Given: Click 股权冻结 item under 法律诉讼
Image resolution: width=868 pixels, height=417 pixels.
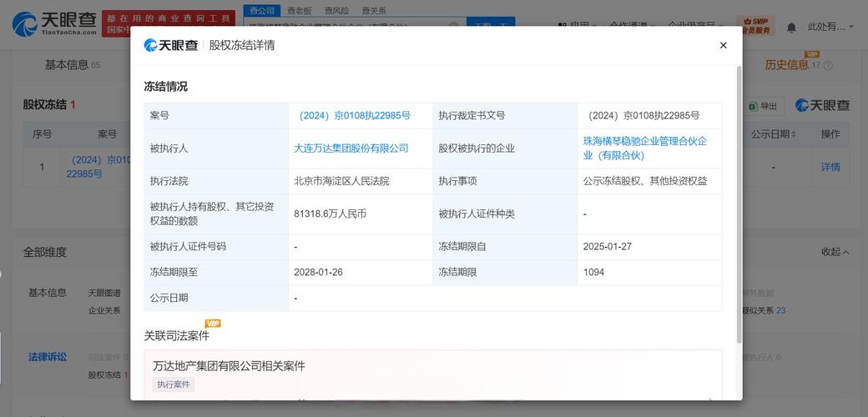Looking at the screenshot, I should [108, 374].
